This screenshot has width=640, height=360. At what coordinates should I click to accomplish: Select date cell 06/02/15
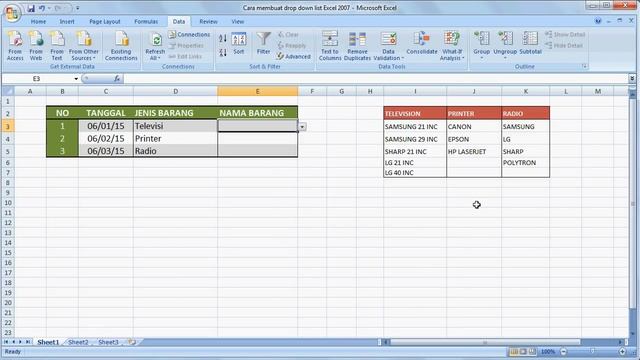[106, 138]
